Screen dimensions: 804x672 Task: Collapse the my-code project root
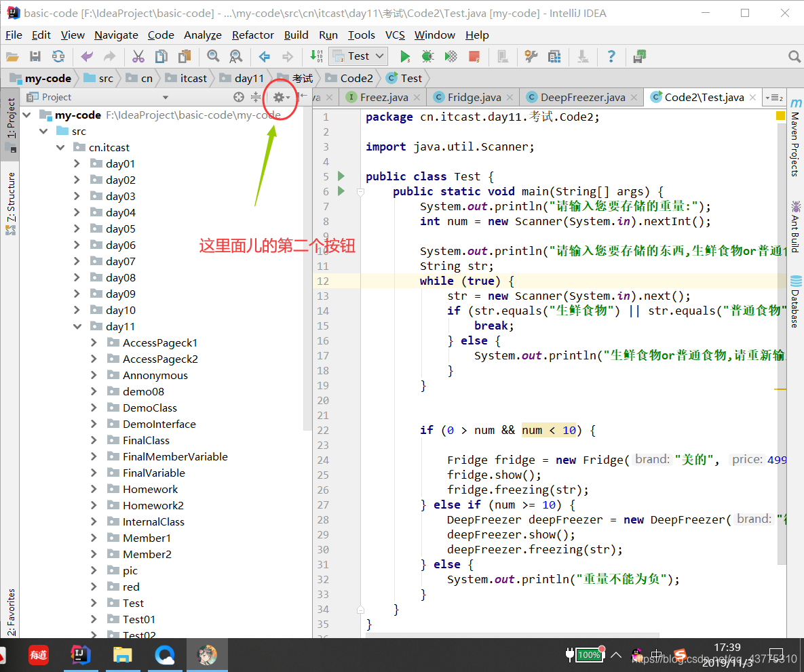[27, 115]
